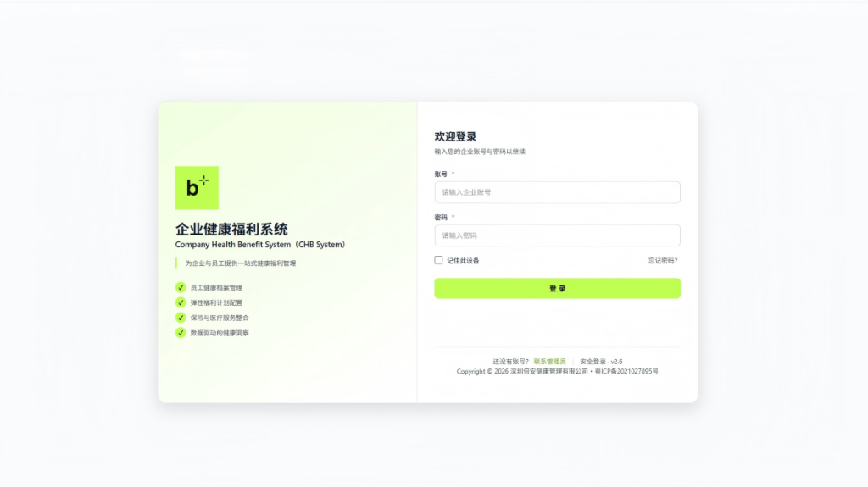Click the 数据驱动的健康洞察 feature text

[x=220, y=333]
